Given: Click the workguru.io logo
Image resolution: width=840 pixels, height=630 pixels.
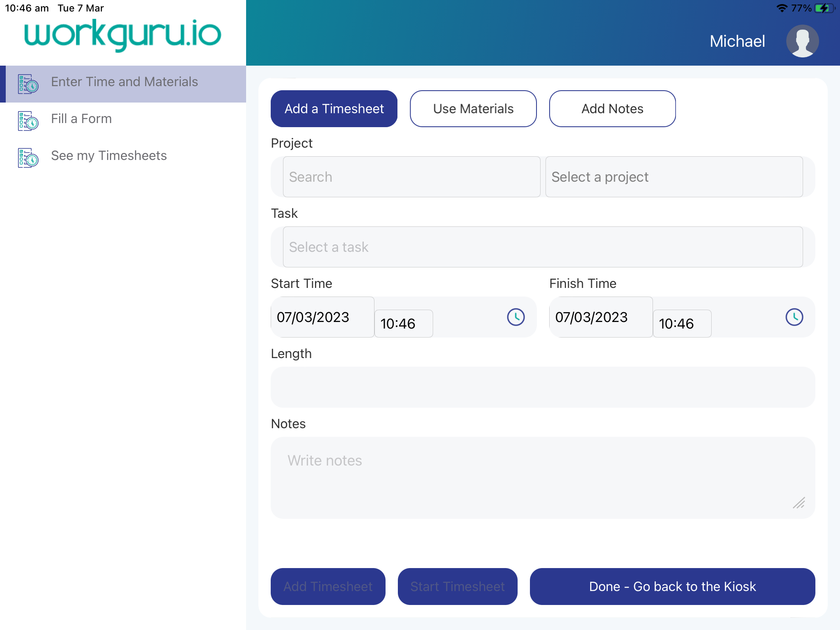Looking at the screenshot, I should pos(122,34).
